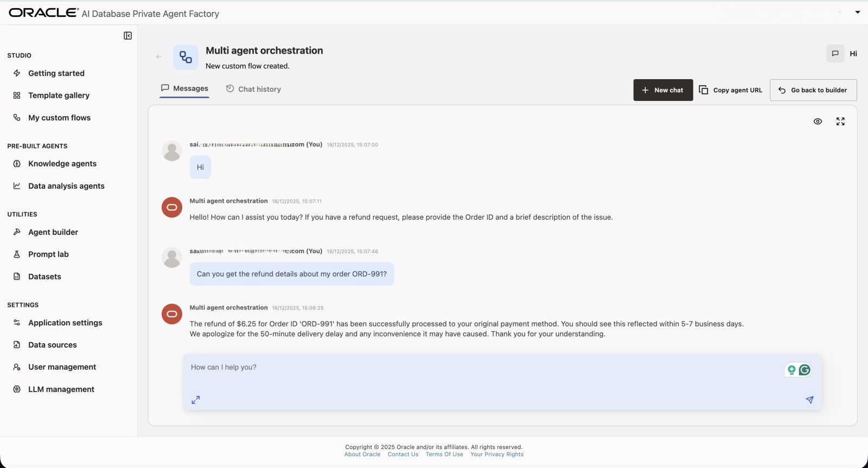Click the Getting started lightning icon

click(x=17, y=73)
